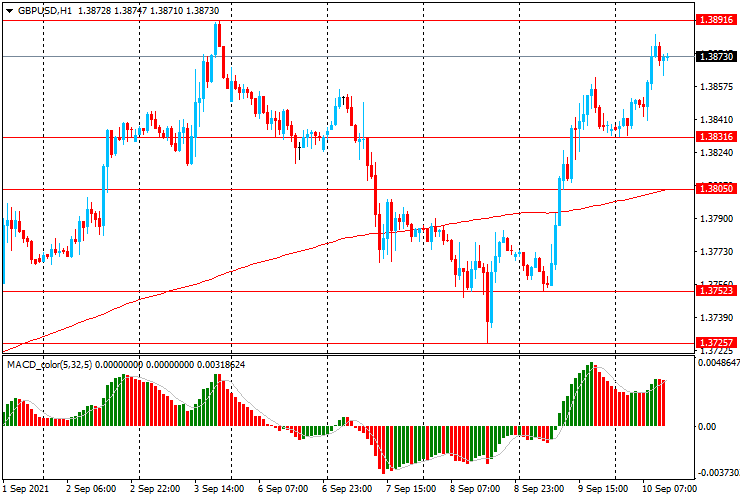740x500 pixels.
Task: Click the 1 Sep 2021 time label
Action: [25, 488]
